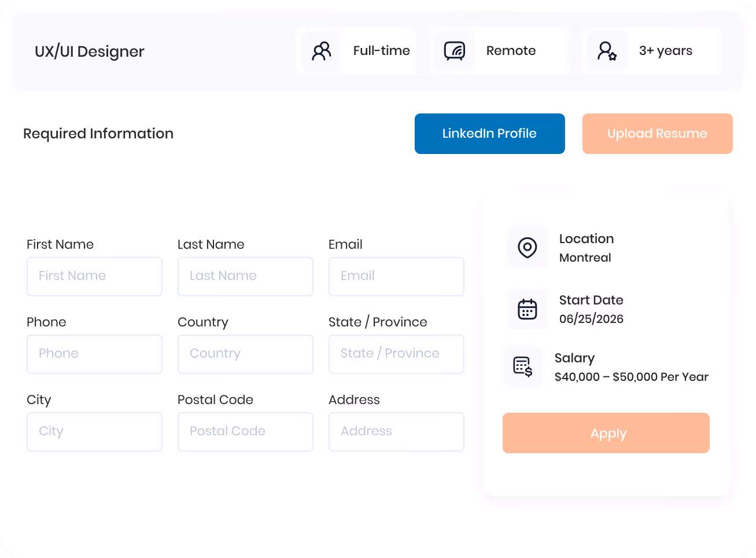Click the Start Date calendar icon
Viewport: 756px width, 558px height.
528,309
